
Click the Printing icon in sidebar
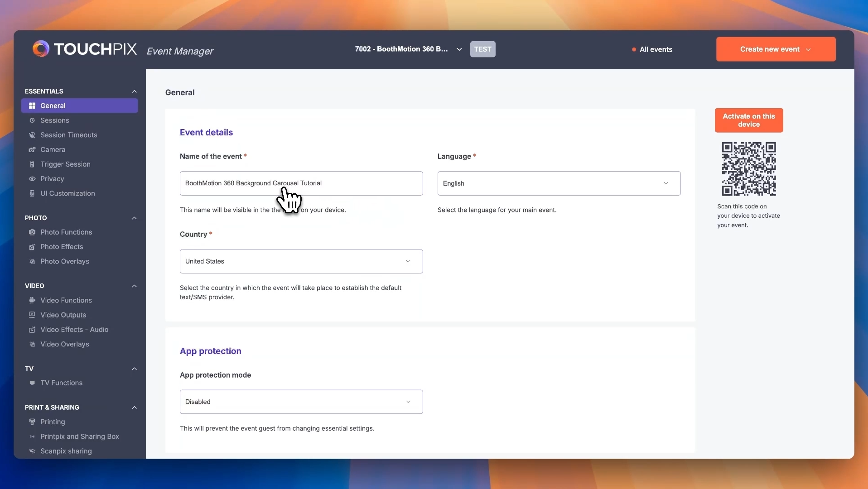point(32,422)
